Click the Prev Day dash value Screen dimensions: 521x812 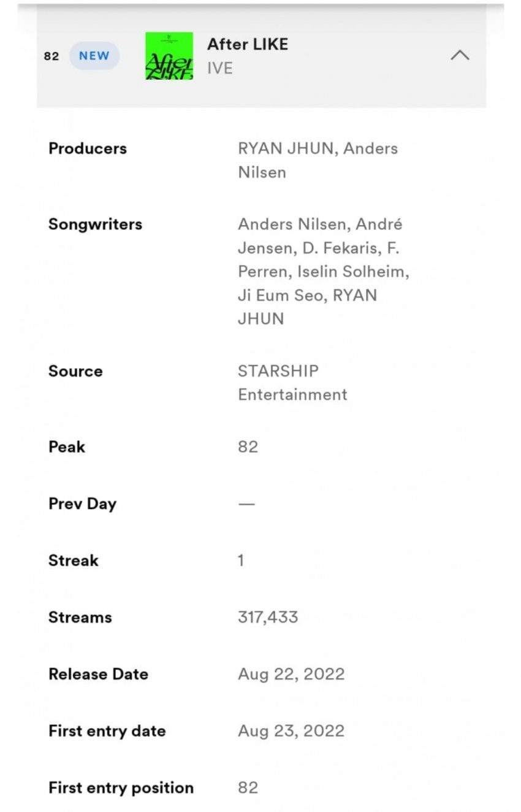pyautogui.click(x=246, y=504)
